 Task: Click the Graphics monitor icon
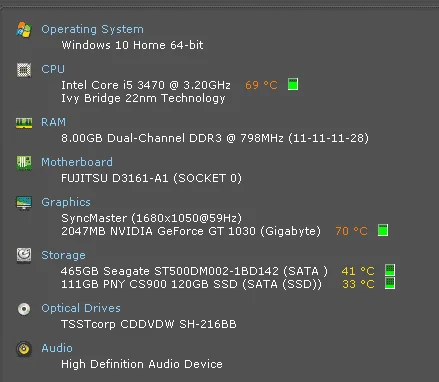24,203
